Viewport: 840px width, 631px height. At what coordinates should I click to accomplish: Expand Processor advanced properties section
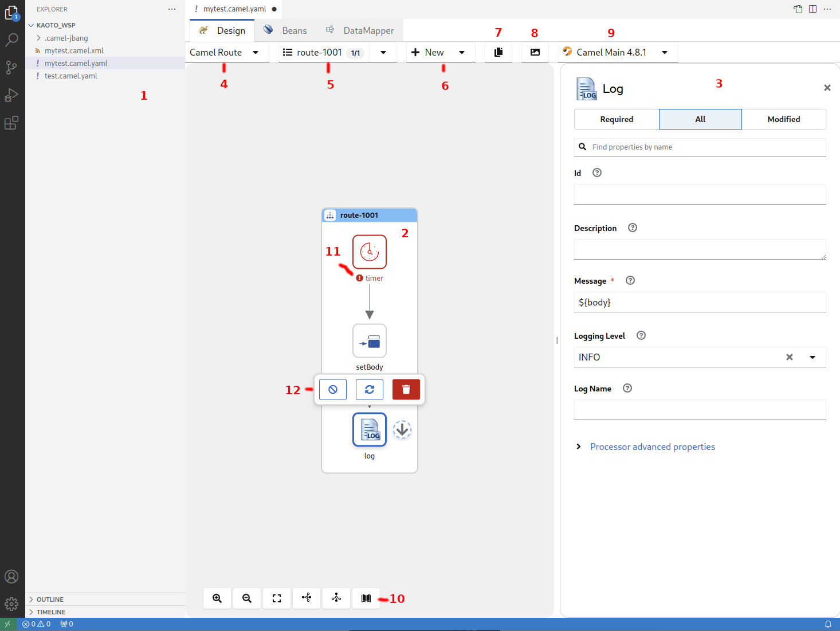(652, 447)
